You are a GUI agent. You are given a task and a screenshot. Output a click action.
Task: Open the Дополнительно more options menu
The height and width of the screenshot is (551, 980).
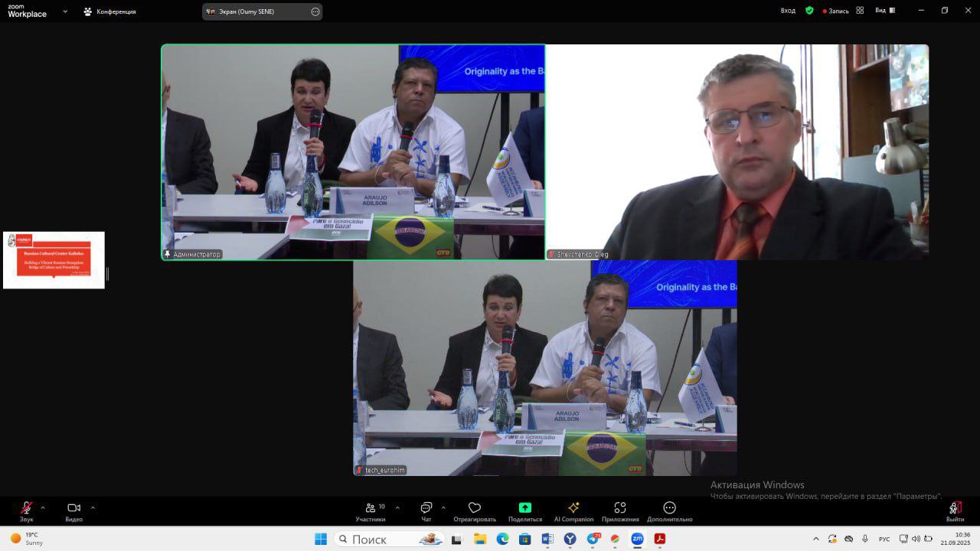coord(669,508)
